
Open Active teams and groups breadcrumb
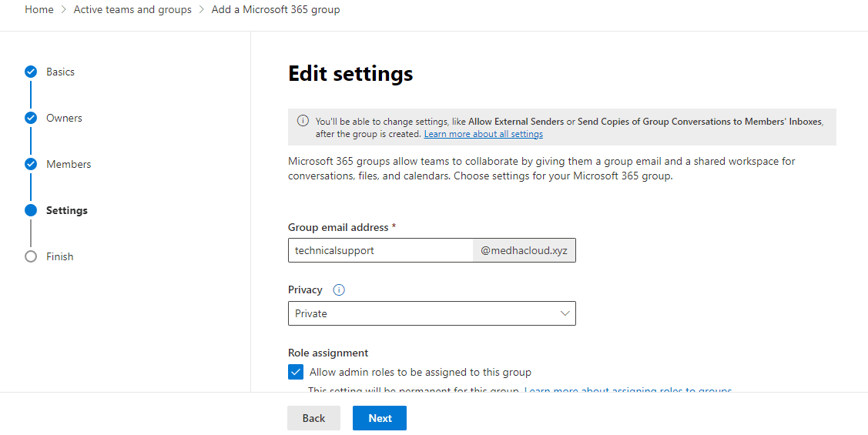tap(132, 10)
